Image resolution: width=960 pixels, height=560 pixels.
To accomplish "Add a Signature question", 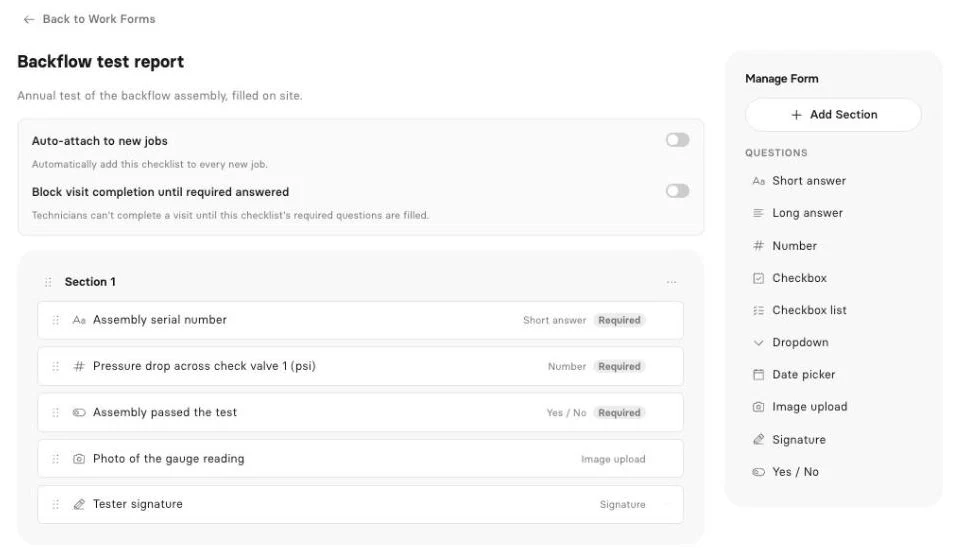I will 798,439.
